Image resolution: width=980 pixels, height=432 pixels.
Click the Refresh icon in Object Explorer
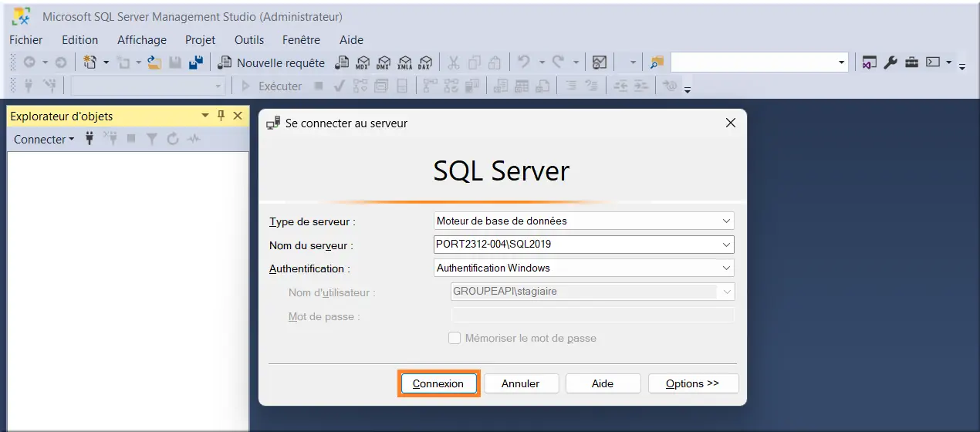(173, 139)
